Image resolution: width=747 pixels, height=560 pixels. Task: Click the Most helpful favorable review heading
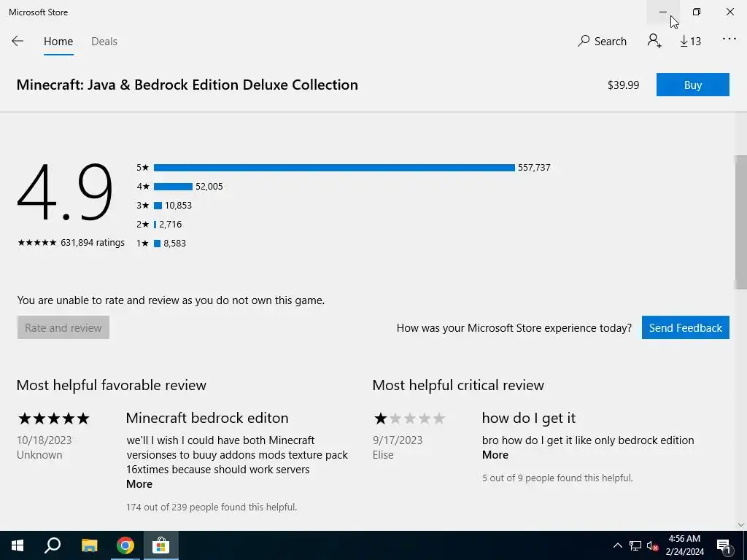[x=112, y=385]
